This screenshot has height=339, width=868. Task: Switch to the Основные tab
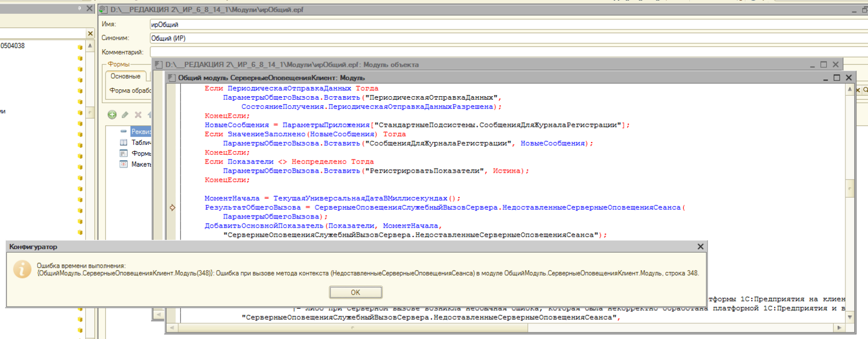coord(126,76)
